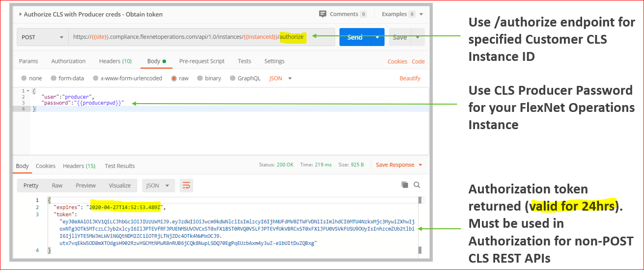Click the "user":"producer" line in the editor
Image resolution: width=644 pixels, height=270 pixels.
point(68,97)
